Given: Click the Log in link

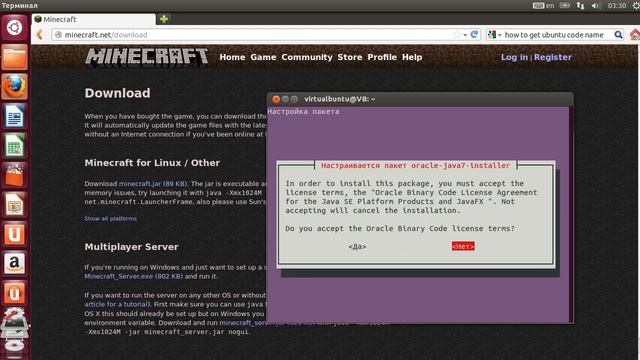Looking at the screenshot, I should 514,58.
